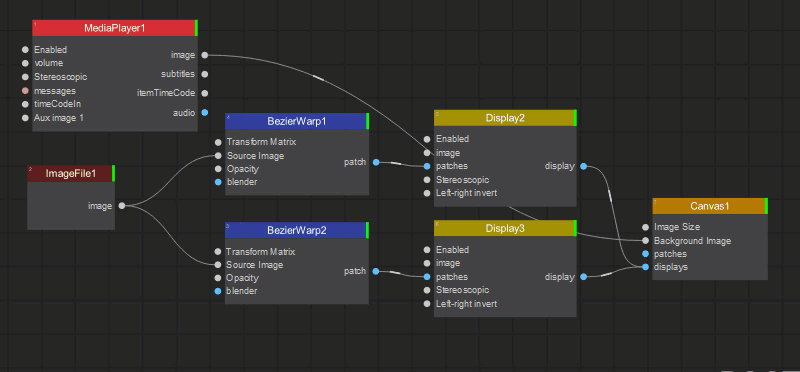This screenshot has height=372, width=800.
Task: Click 'Left-right invert' label in Display2
Action: 466,193
